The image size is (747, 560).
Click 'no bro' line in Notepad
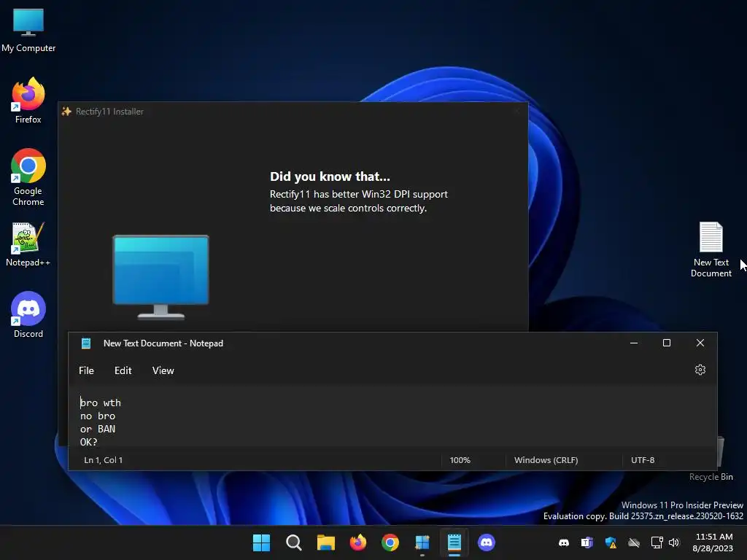click(x=98, y=416)
